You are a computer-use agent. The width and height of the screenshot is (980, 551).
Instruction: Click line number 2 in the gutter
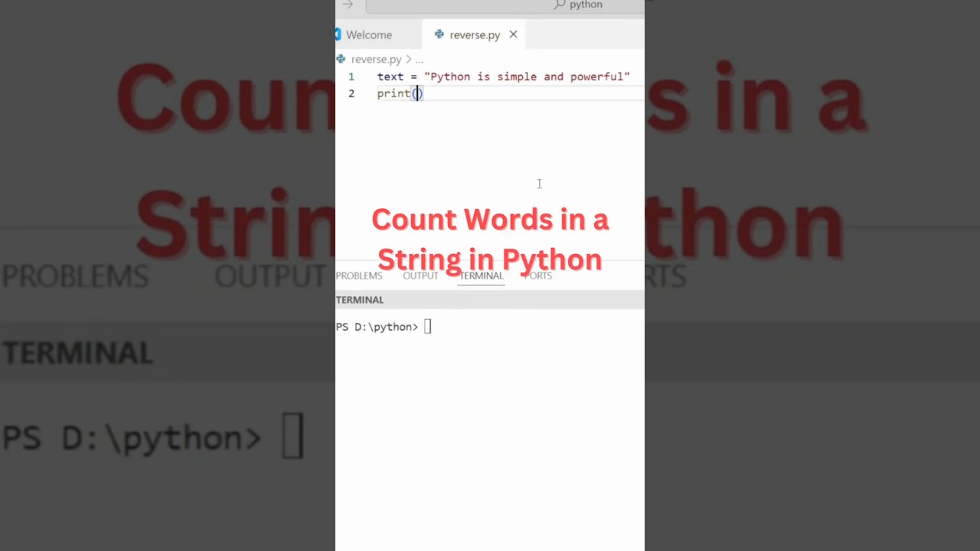pos(351,93)
